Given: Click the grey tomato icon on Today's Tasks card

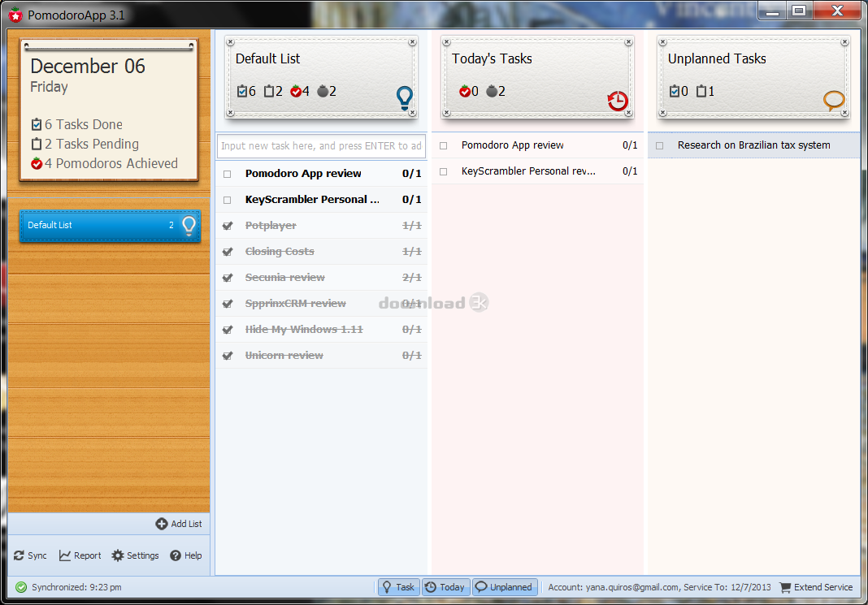Looking at the screenshot, I should (492, 91).
